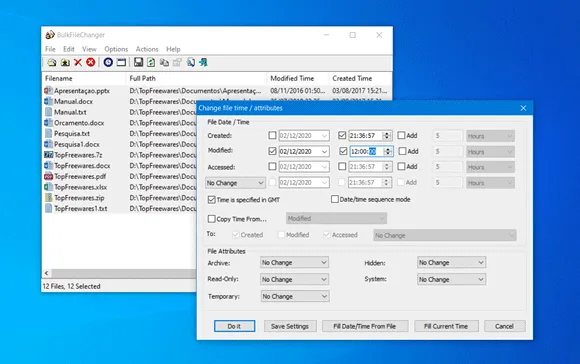Screen dimensions: 580x364
Task: Click the Execute Command window icon
Action: point(121,63)
